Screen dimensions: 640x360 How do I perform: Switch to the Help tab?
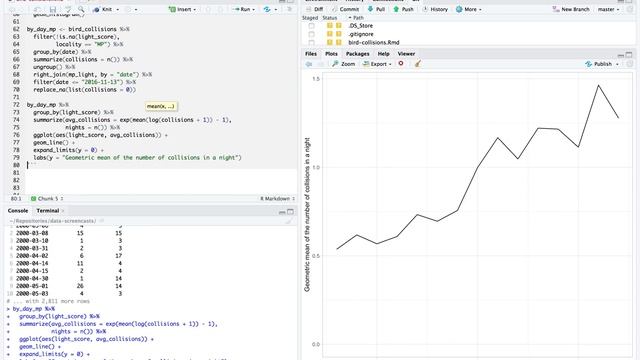pyautogui.click(x=383, y=54)
